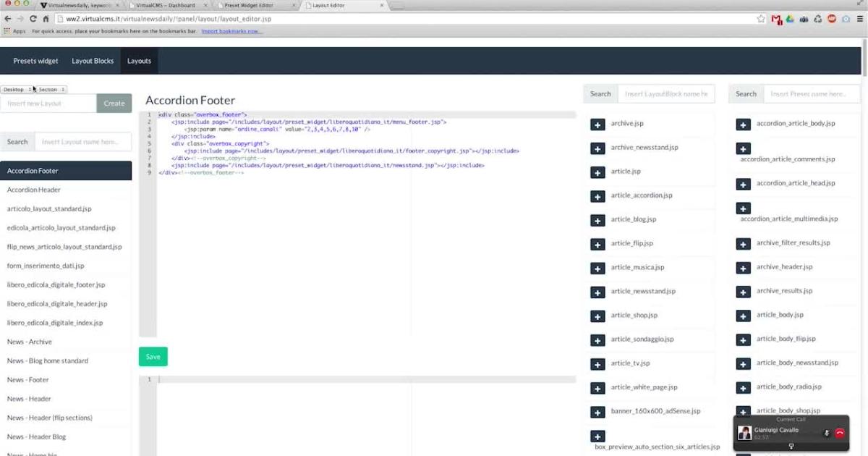Click the Create layout button
This screenshot has height=456, width=868.
[x=114, y=104]
